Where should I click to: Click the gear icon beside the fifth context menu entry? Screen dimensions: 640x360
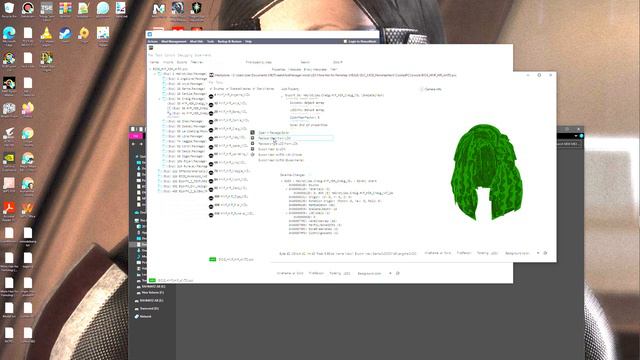[252, 155]
